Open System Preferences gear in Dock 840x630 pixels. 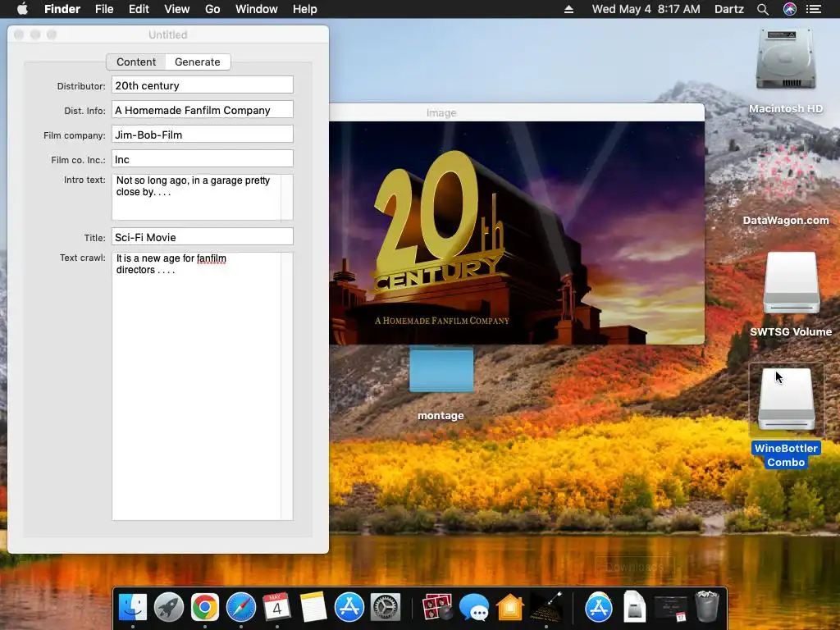(386, 608)
